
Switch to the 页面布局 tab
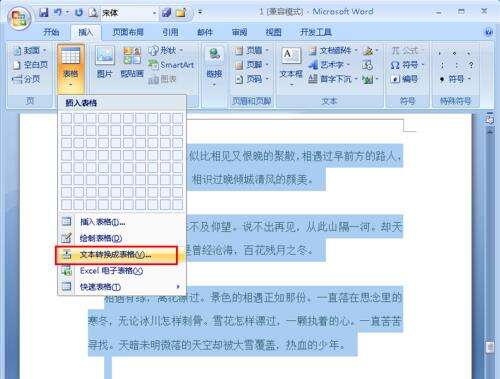coord(128,32)
